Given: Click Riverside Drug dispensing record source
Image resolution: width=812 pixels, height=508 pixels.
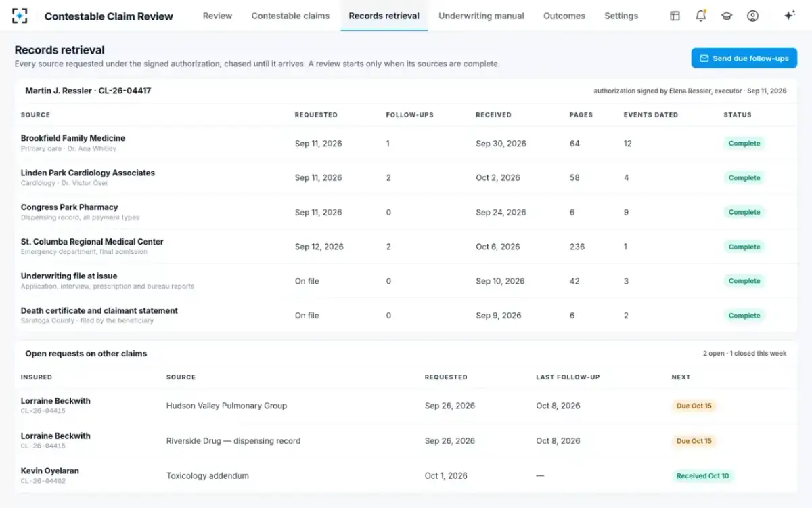Looking at the screenshot, I should [233, 441].
